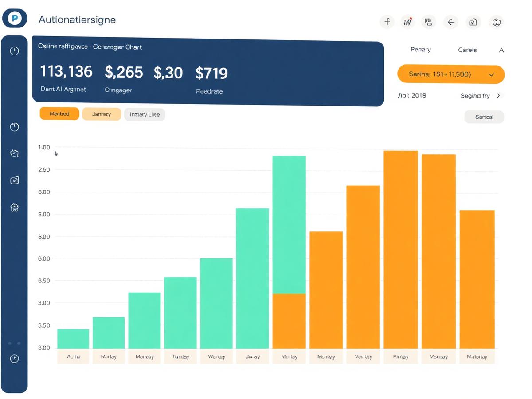Select the power icon in sidebar

[x=15, y=127]
